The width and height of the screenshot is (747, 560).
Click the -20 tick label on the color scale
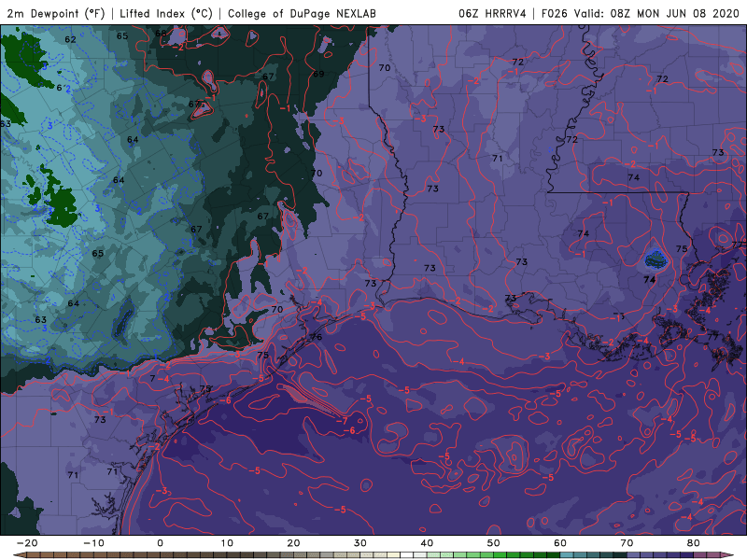point(27,543)
